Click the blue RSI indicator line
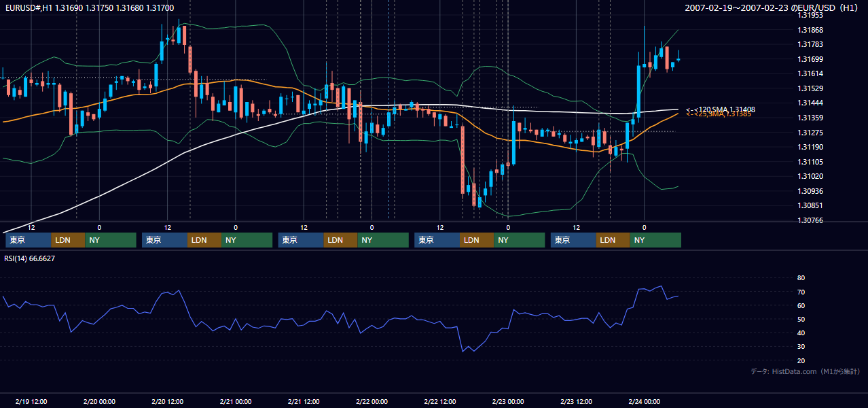868x408 pixels. 340,320
